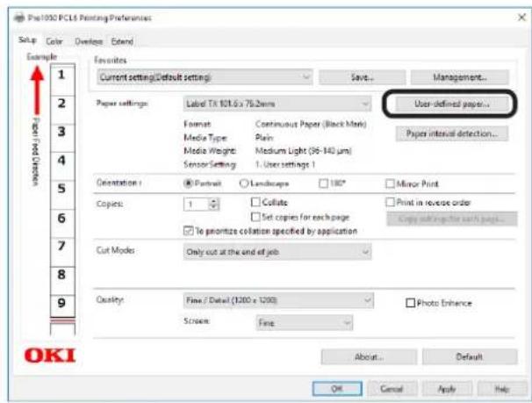
Task: Check the Photo Enhance option
Action: click(410, 303)
